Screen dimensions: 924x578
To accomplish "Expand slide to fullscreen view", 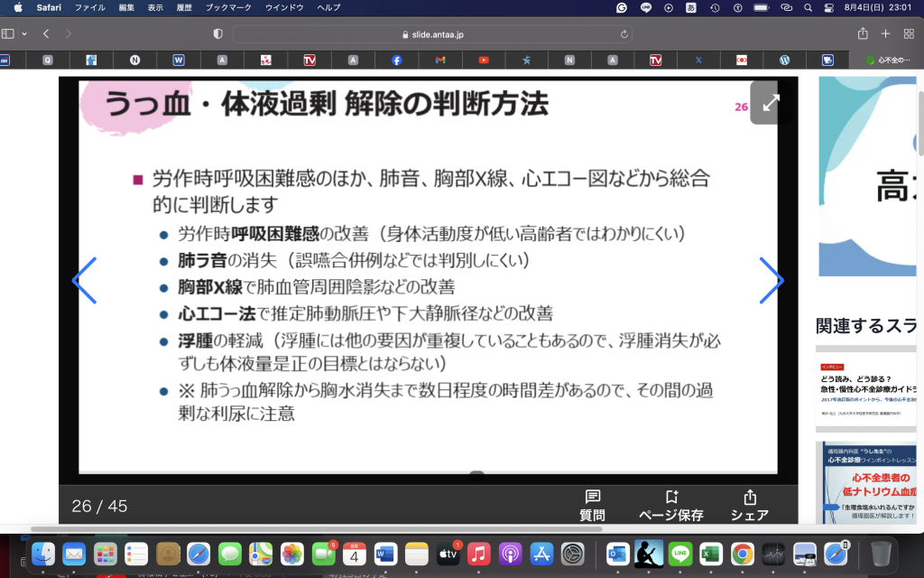I will point(770,103).
